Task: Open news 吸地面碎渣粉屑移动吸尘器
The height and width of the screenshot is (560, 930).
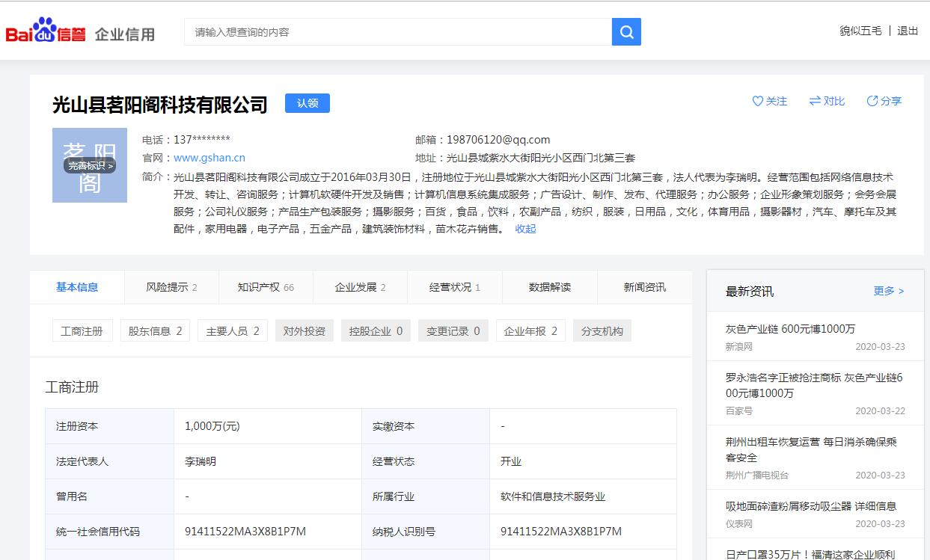Action: coord(811,506)
